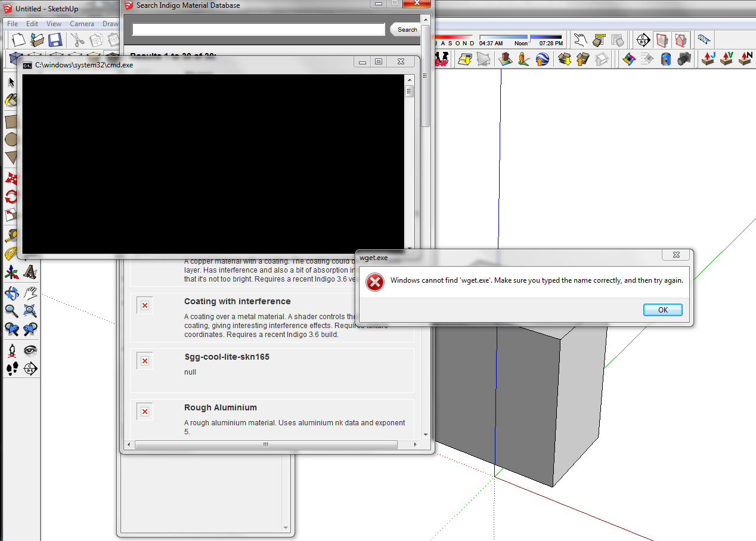Viewport: 756px width, 541px height.
Task: Open the File menu
Action: pyautogui.click(x=13, y=24)
